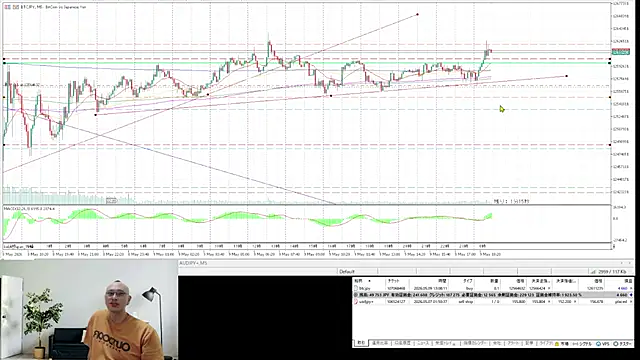
Task: Remove stop loss on the btcjpy position
Action: 549,288
